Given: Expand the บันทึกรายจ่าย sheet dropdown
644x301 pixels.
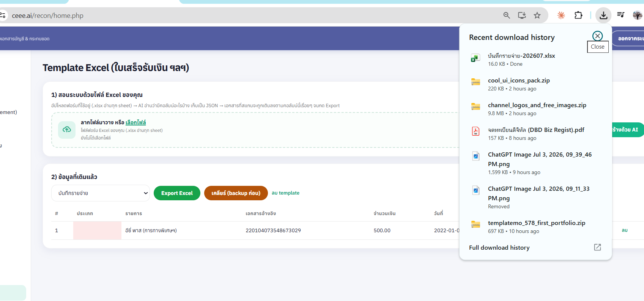Looking at the screenshot, I should 101,193.
